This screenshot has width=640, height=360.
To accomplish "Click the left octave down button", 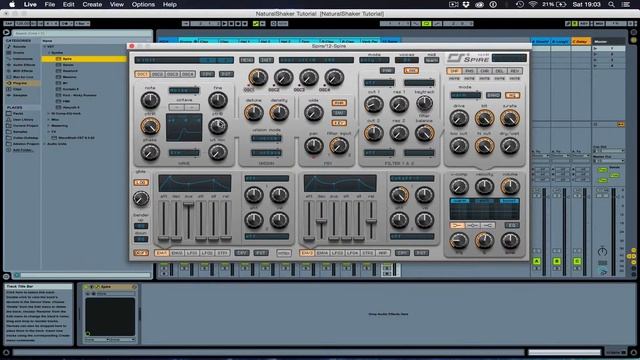I will coord(176,107).
